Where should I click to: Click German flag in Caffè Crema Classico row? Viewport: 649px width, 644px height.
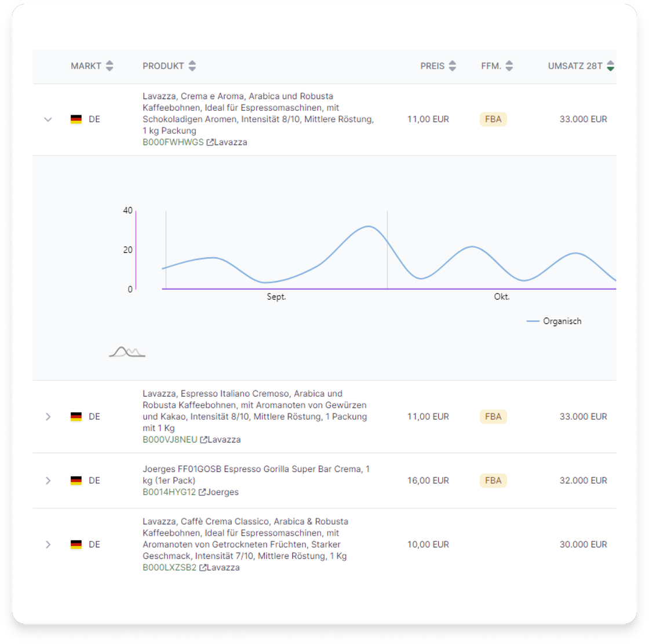[x=76, y=544]
